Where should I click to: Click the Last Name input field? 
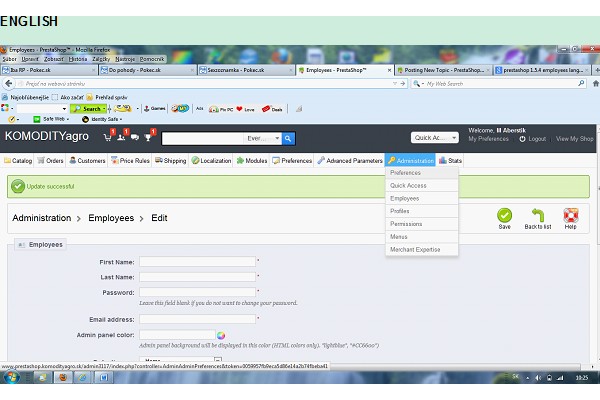click(x=197, y=277)
